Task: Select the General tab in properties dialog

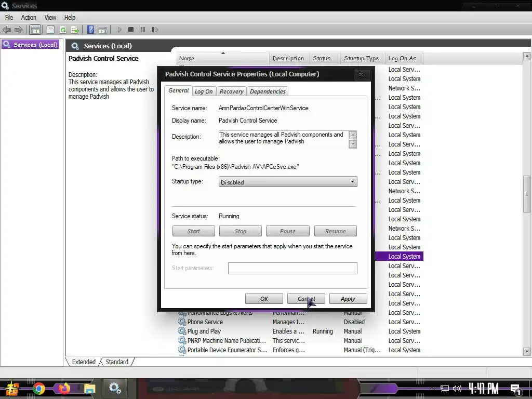Action: pyautogui.click(x=179, y=90)
